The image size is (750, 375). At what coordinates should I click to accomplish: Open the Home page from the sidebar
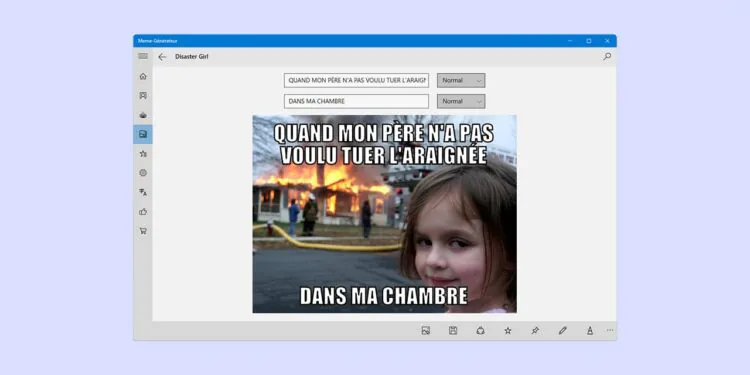(x=143, y=77)
